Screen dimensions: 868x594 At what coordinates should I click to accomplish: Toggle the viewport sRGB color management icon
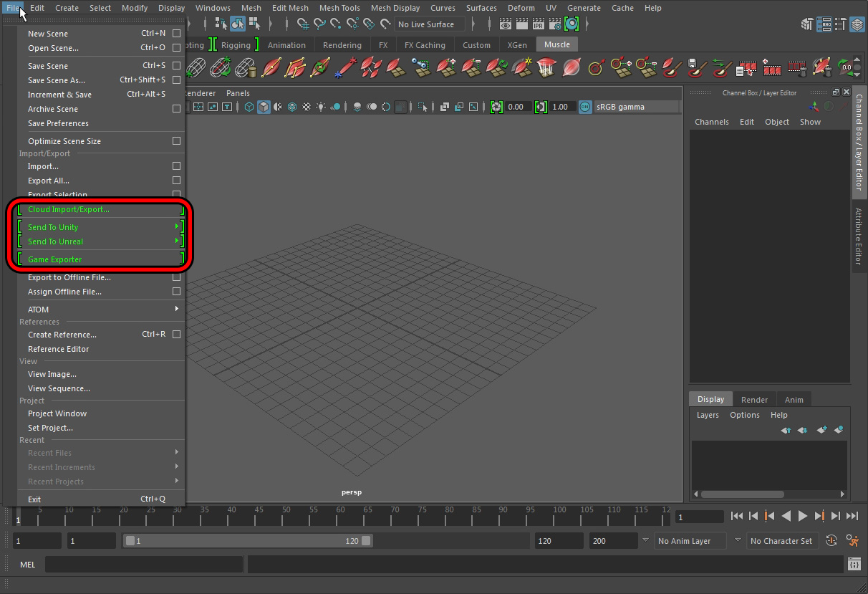pos(585,107)
